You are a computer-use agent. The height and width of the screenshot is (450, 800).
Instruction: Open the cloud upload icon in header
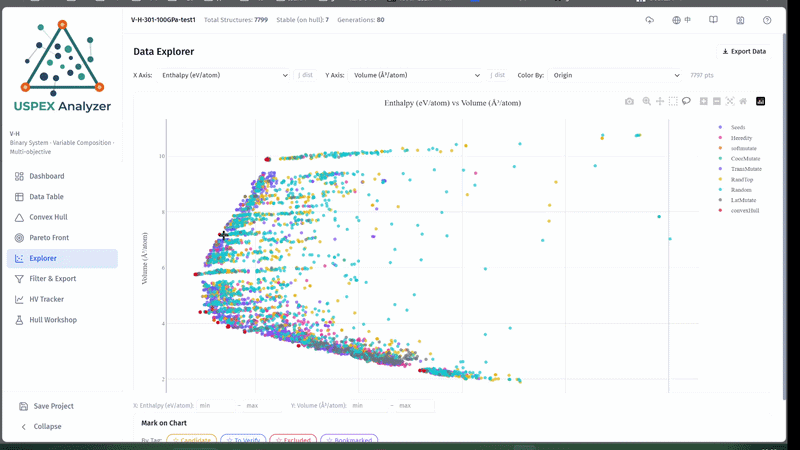(x=649, y=20)
